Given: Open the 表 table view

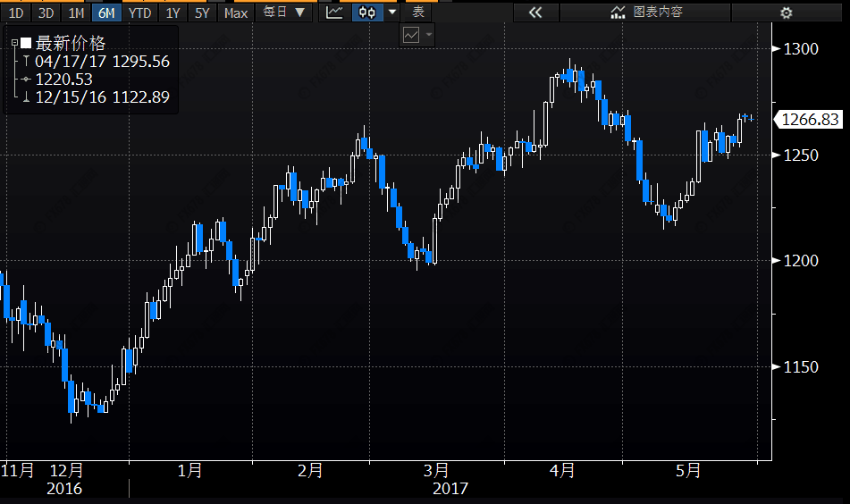Looking at the screenshot, I should (x=418, y=12).
